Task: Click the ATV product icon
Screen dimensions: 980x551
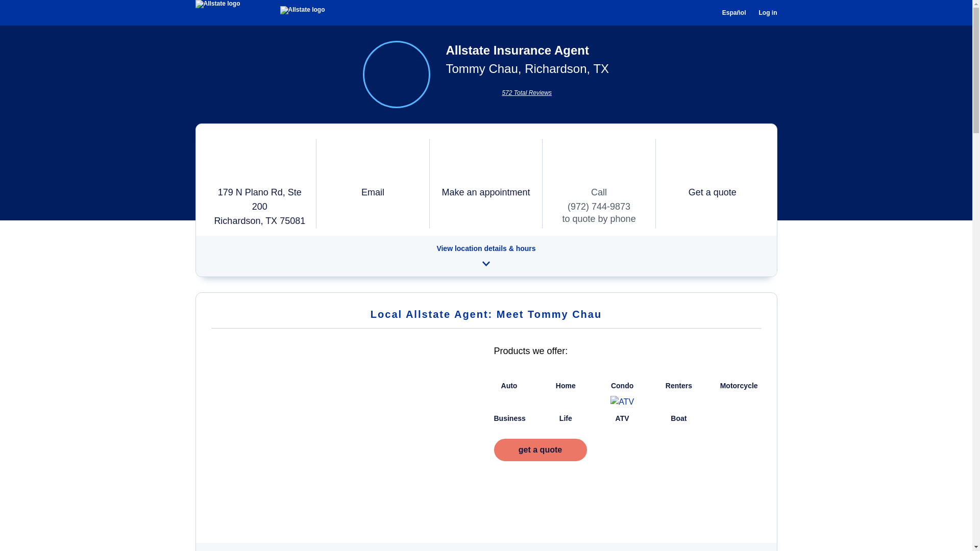Action: coord(622,402)
